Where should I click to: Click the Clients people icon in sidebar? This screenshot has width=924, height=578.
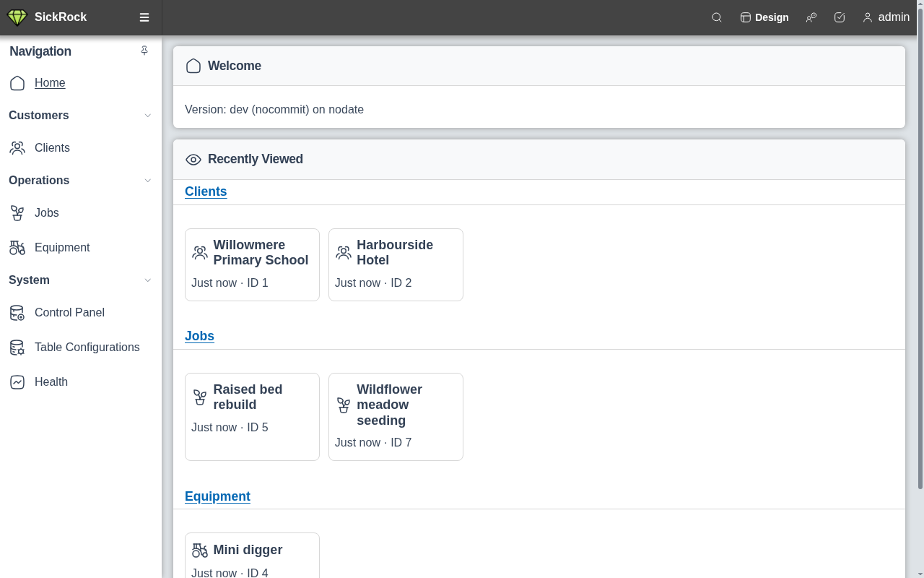17,148
